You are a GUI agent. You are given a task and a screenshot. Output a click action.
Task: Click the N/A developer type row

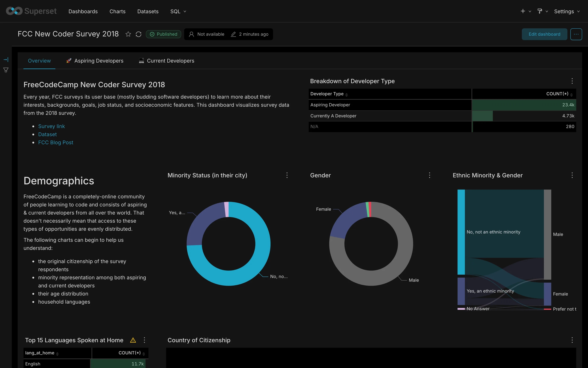click(442, 127)
